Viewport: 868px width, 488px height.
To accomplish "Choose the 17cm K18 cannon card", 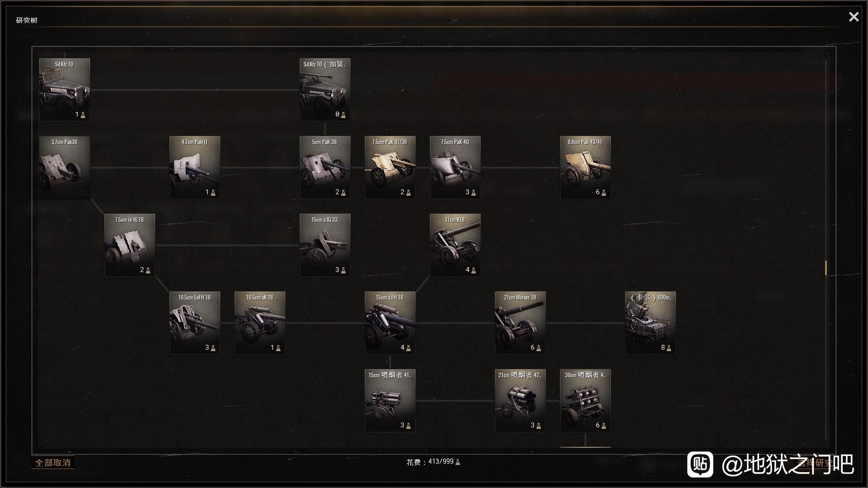I will 455,245.
